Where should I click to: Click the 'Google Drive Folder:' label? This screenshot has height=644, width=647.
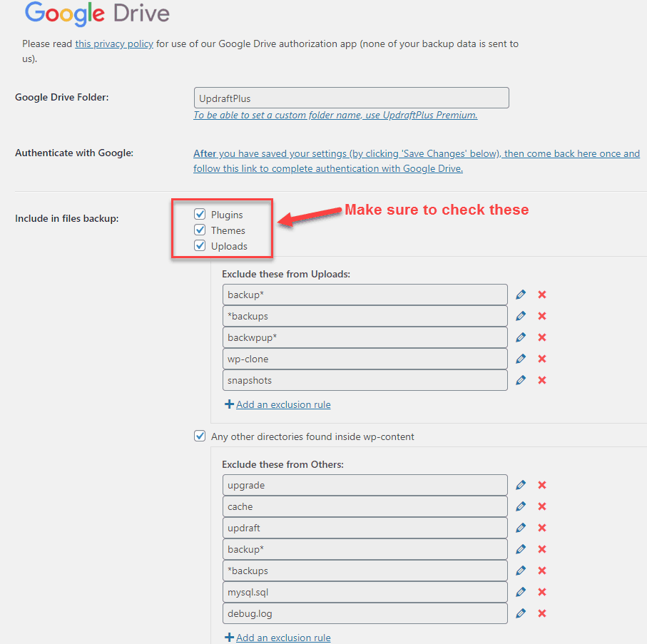[x=62, y=98]
